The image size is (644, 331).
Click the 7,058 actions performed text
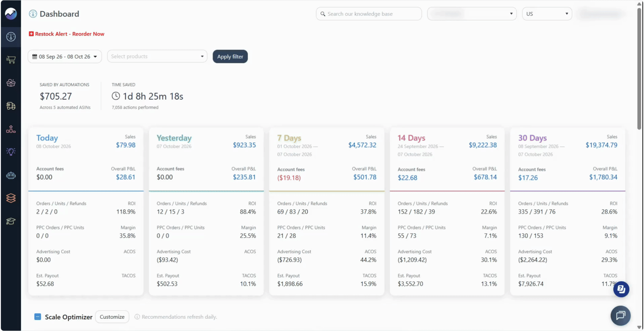[135, 107]
